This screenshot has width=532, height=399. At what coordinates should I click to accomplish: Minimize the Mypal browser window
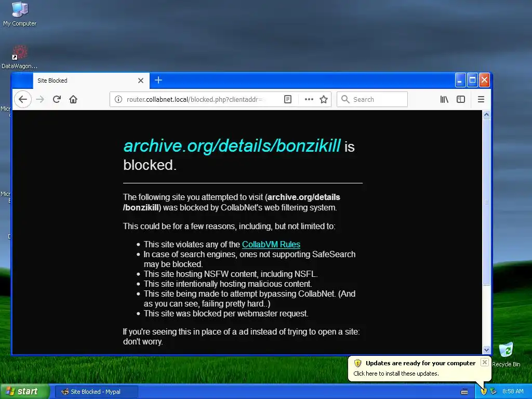coord(460,81)
